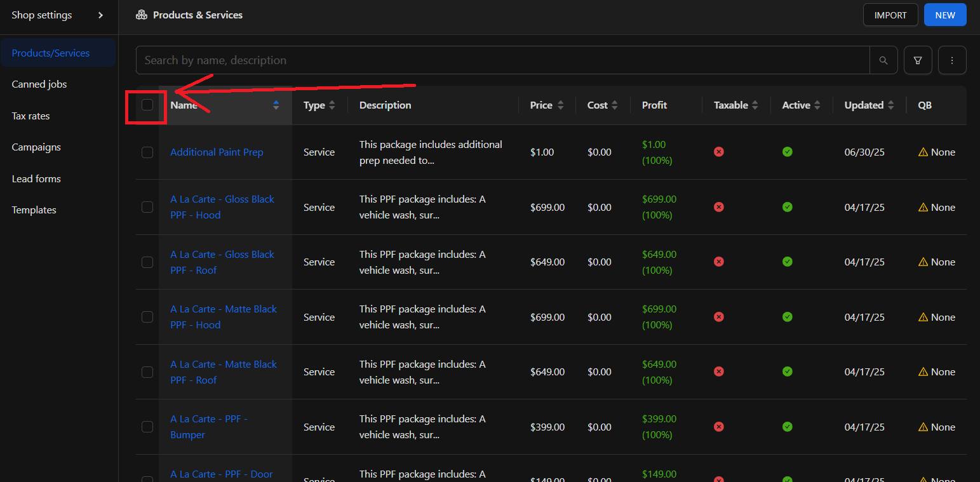
Task: Click active green check for Gloss Black Hood
Action: click(788, 207)
